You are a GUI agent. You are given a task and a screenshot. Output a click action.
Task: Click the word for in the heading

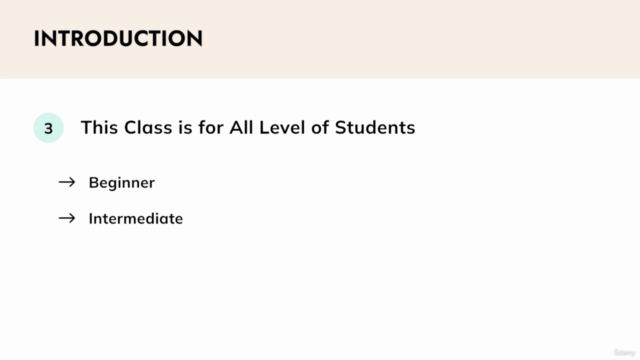[211, 127]
